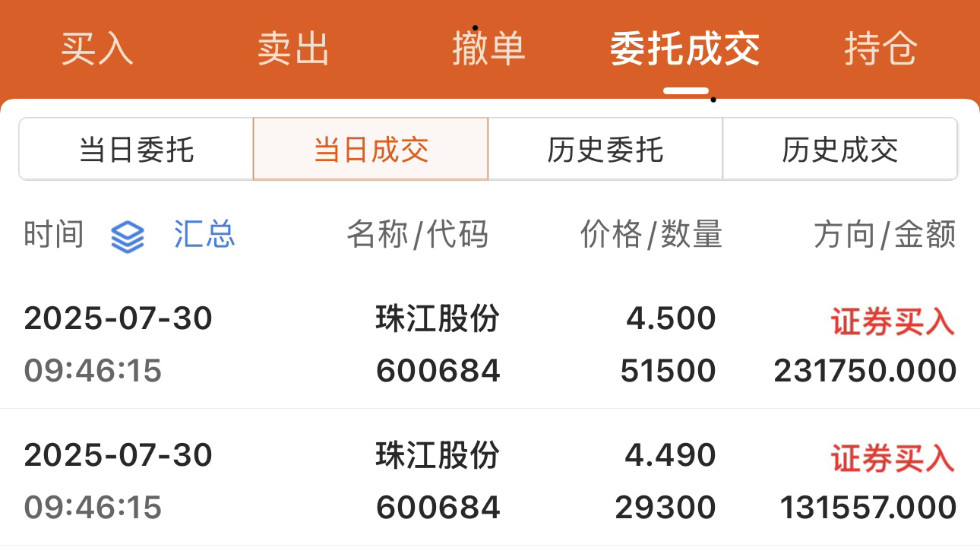Image resolution: width=980 pixels, height=557 pixels.
Task: Go to the 持仓 tab
Action: coord(881,49)
